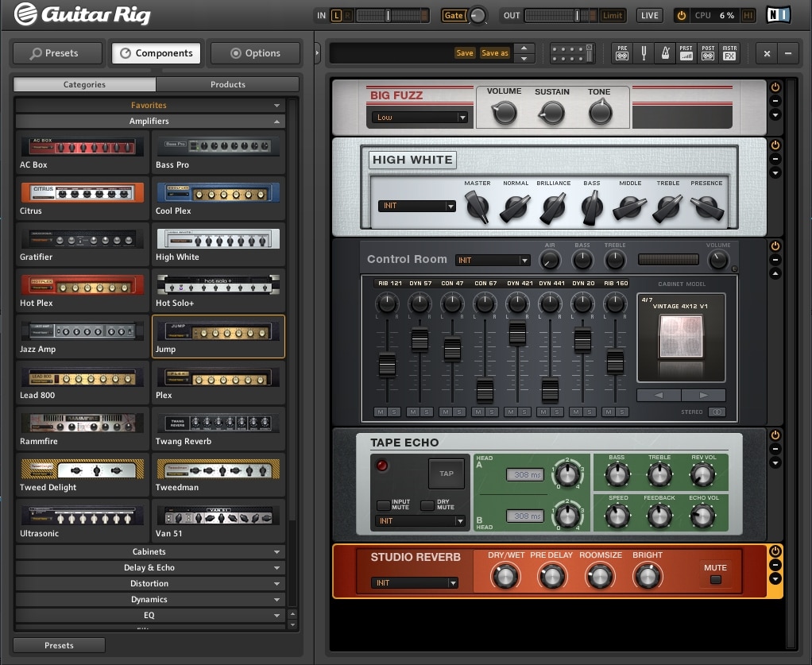Add the Tweed Delight amp
The image size is (812, 665).
point(83,475)
